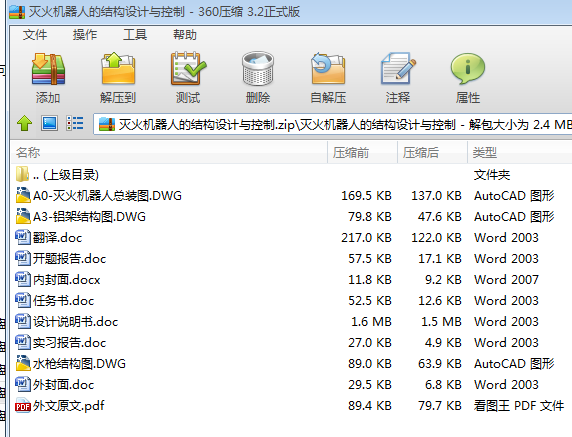572x437 pixels.
Task: Open the 工具 menu
Action: [135, 35]
